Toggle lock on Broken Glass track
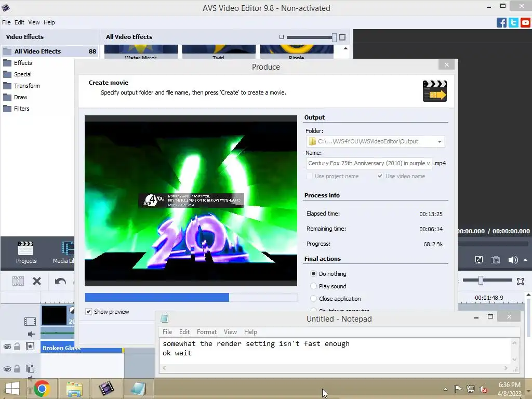This screenshot has height=399, width=532. click(x=17, y=347)
